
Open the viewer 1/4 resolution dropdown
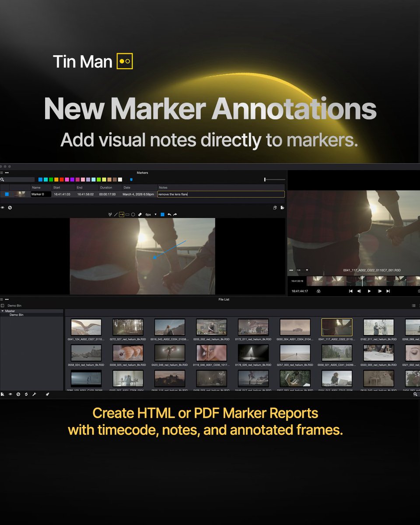[x=302, y=270]
